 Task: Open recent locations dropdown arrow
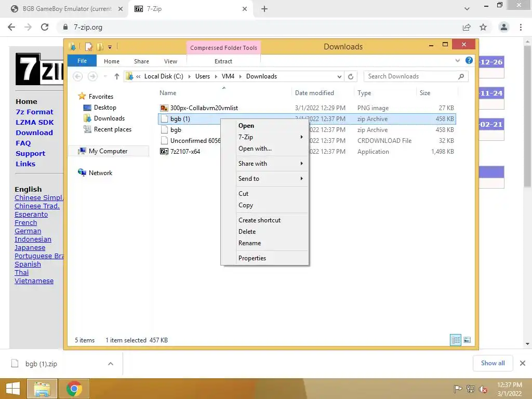(x=105, y=76)
